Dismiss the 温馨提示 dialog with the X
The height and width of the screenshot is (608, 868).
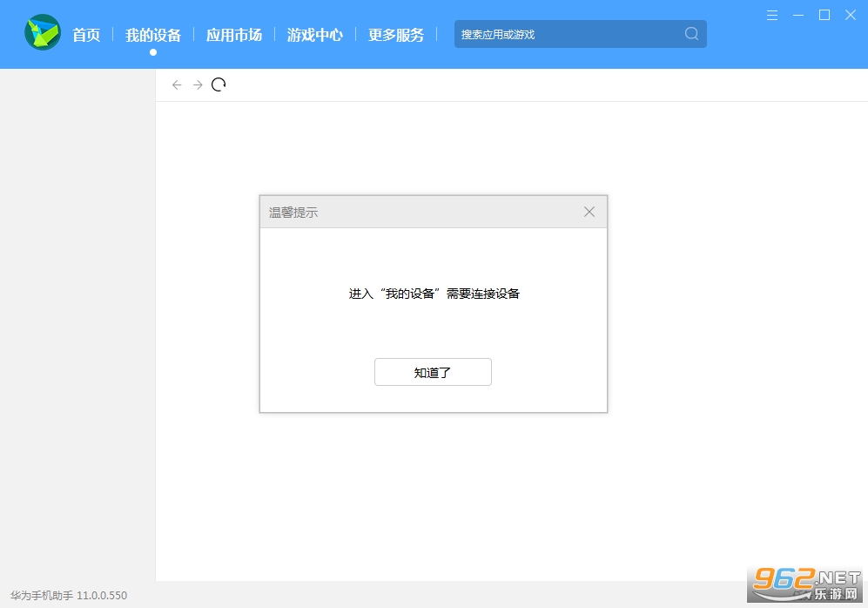coord(589,212)
